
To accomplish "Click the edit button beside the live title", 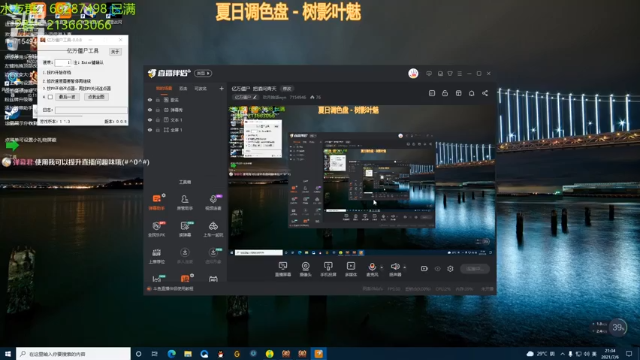I will (287, 89).
